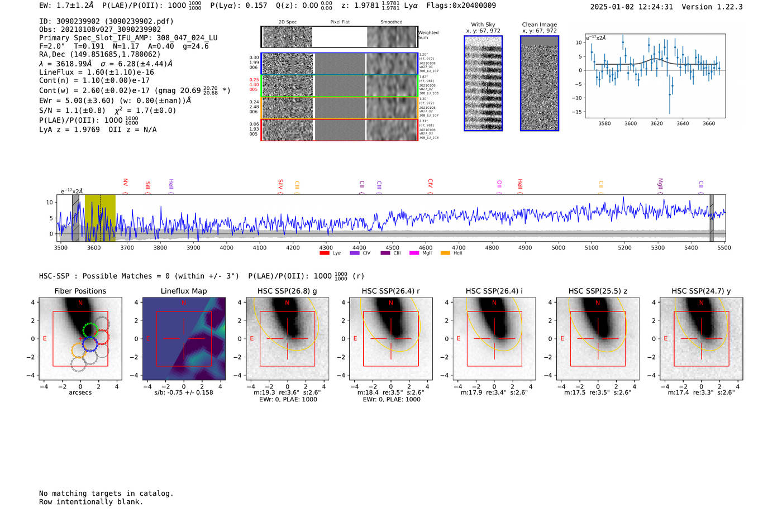Select the OII line marker above spectrum
Viewport: 782px width, 532px height.
(x=499, y=186)
